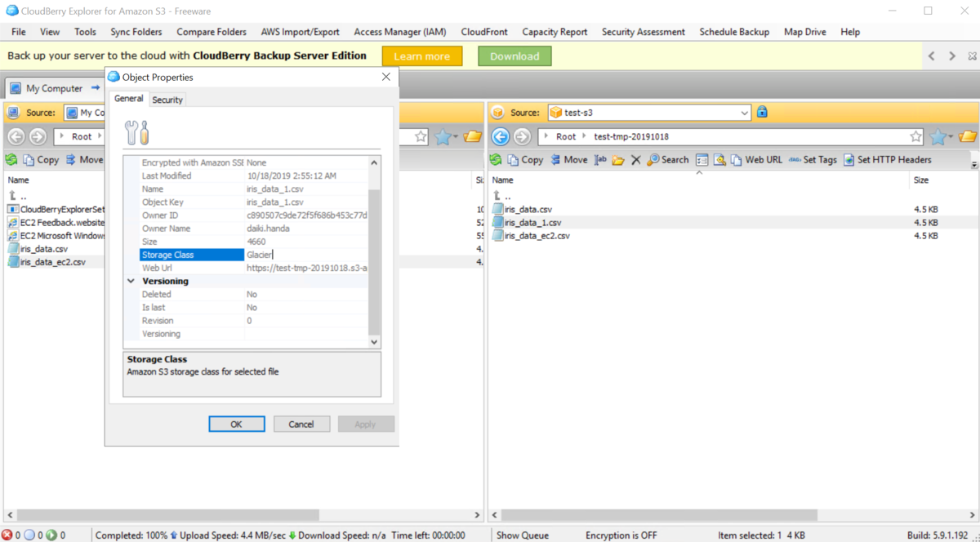Click Web URL in the S3 toolbar

point(756,160)
